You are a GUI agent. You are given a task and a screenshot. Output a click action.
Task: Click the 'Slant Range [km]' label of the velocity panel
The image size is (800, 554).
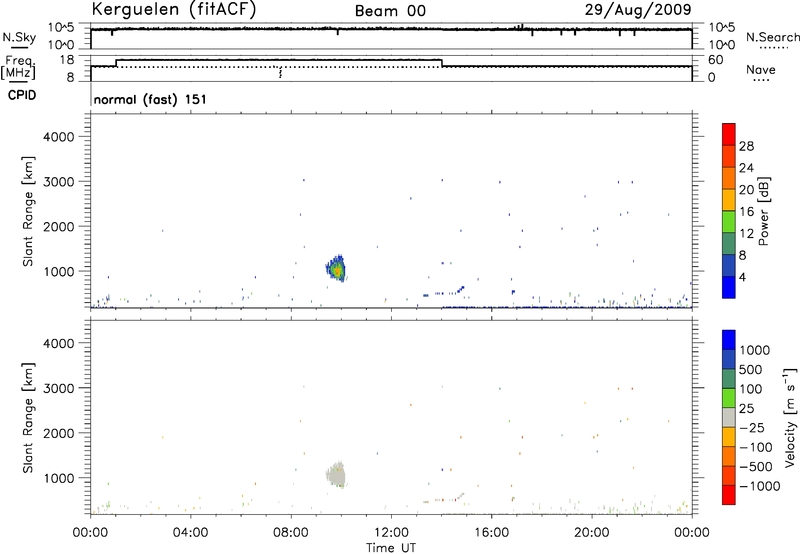pos(28,418)
